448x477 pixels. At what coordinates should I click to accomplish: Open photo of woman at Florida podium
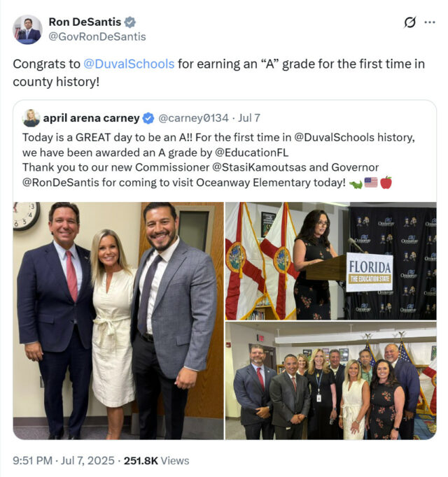(x=330, y=261)
